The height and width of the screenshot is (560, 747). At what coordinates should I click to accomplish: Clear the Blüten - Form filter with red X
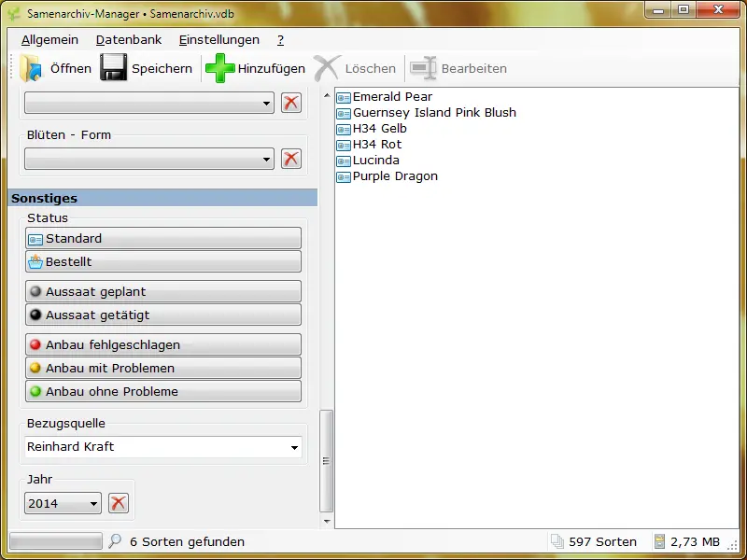pos(291,159)
